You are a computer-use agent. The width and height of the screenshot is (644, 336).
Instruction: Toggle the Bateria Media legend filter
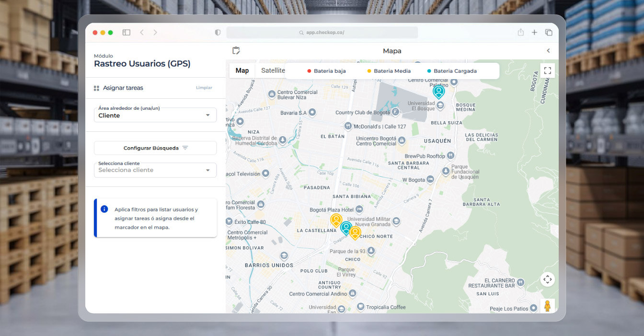388,70
